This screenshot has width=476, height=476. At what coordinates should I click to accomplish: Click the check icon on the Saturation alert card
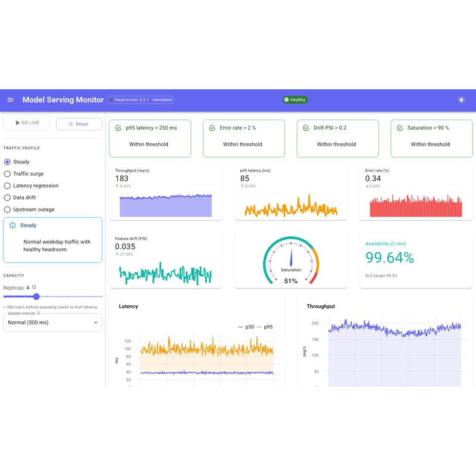pyautogui.click(x=400, y=128)
